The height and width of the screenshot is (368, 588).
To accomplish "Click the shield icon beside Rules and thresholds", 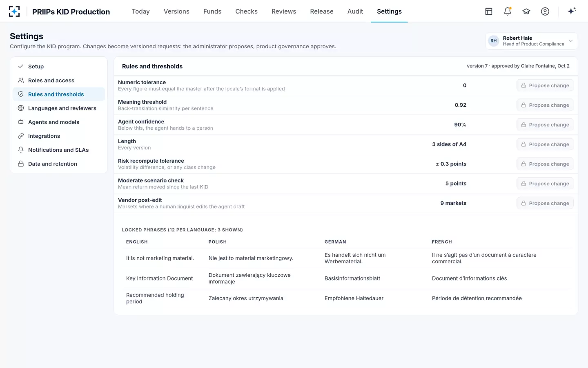I will 21,94.
